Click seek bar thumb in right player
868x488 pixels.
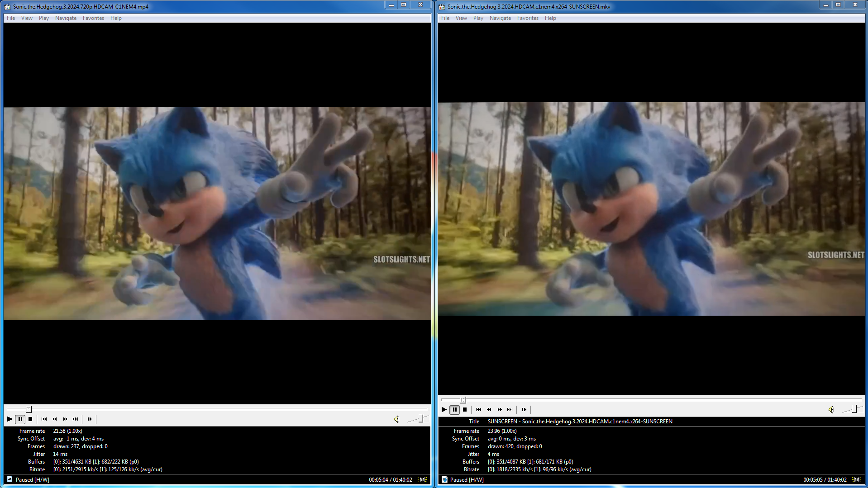point(463,400)
